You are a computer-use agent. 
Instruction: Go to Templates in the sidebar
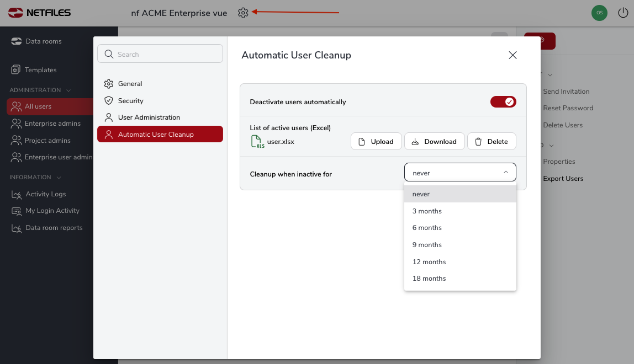40,70
